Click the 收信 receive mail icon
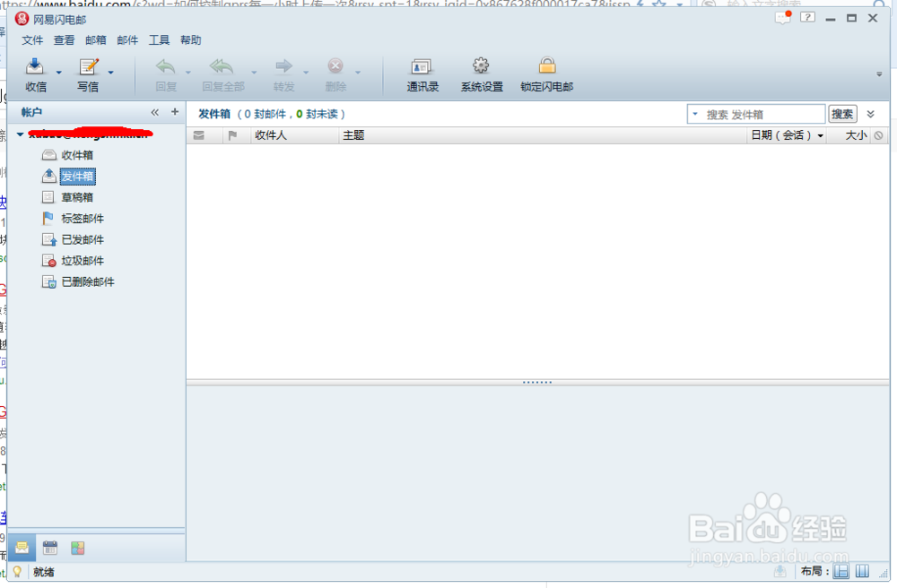Viewport: 897px width, 588px height. tap(34, 66)
